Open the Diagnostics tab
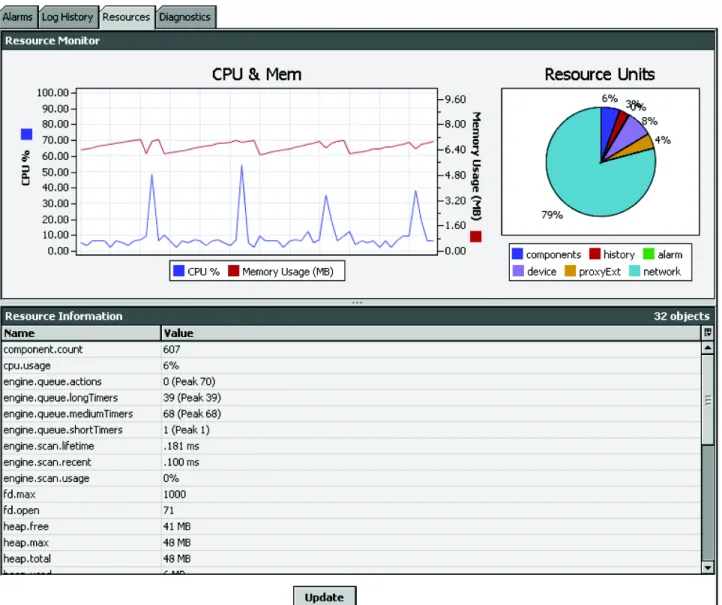 (185, 17)
